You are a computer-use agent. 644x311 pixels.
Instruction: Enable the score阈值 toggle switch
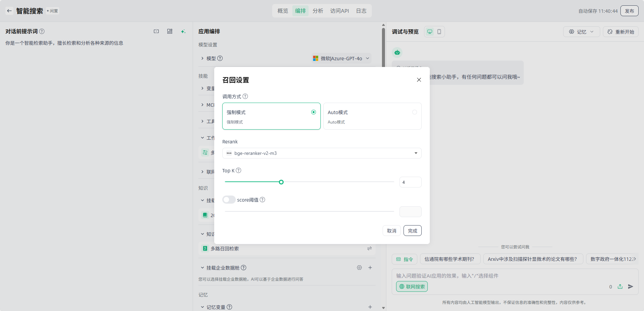(x=229, y=200)
